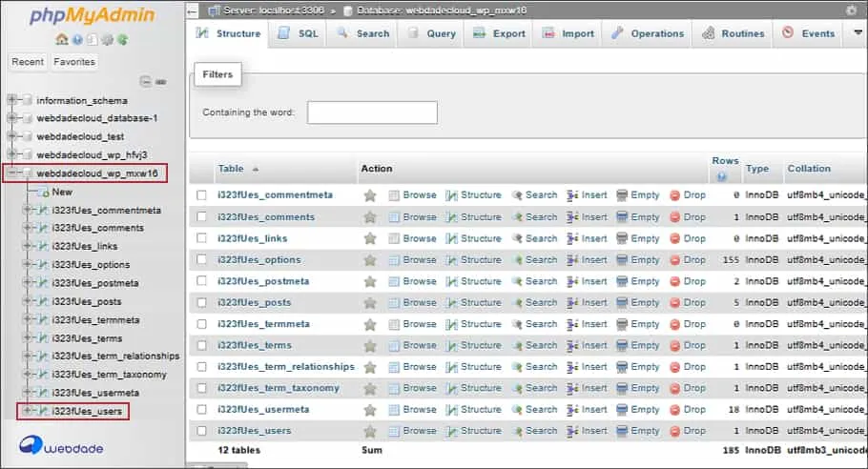Open the Export tab

(499, 33)
